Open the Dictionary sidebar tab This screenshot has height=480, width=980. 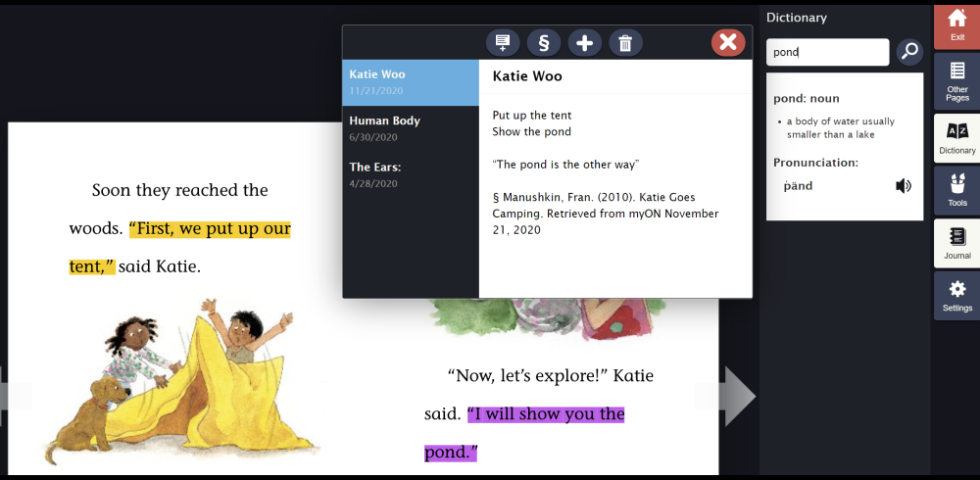[x=956, y=138]
